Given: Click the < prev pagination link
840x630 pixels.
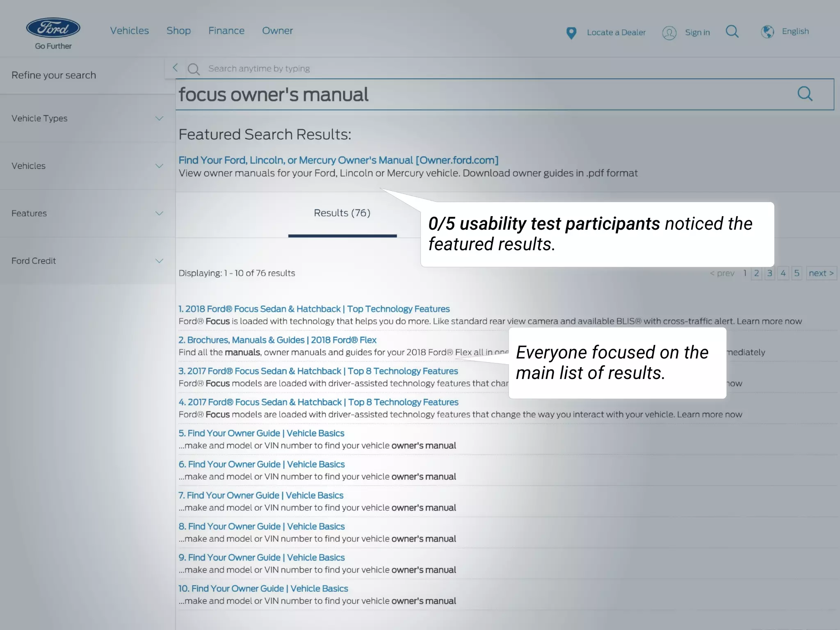Looking at the screenshot, I should (x=722, y=273).
